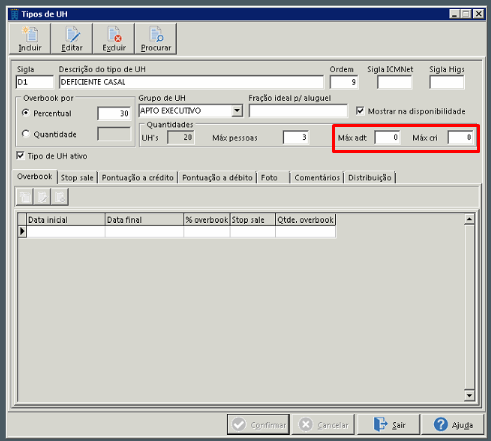Click the Máx pessoas input field
The height and width of the screenshot is (441, 491).
296,137
